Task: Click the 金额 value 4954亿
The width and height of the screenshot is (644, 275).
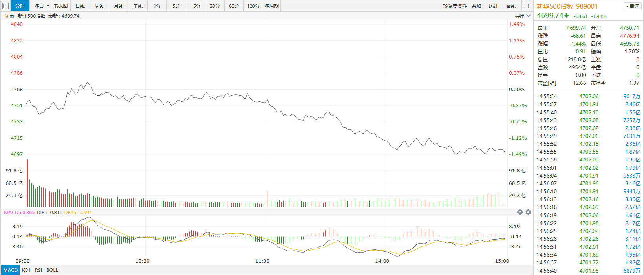Action: (x=578, y=67)
